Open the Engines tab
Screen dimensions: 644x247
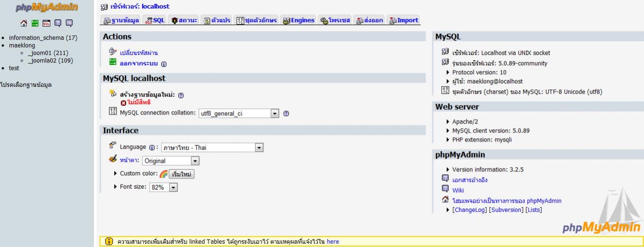click(x=299, y=20)
